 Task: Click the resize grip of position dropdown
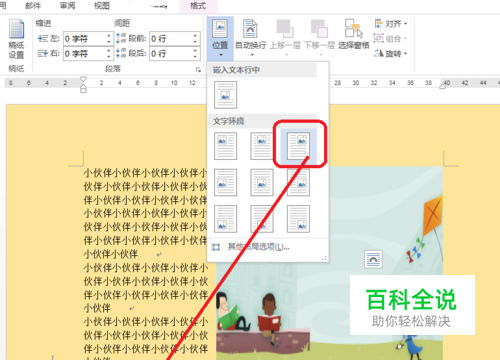point(324,258)
